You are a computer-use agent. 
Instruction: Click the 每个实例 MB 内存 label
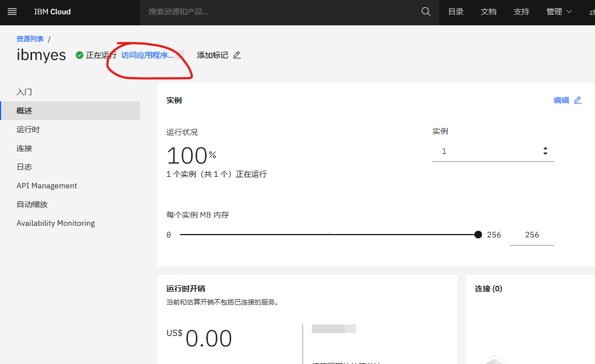197,215
